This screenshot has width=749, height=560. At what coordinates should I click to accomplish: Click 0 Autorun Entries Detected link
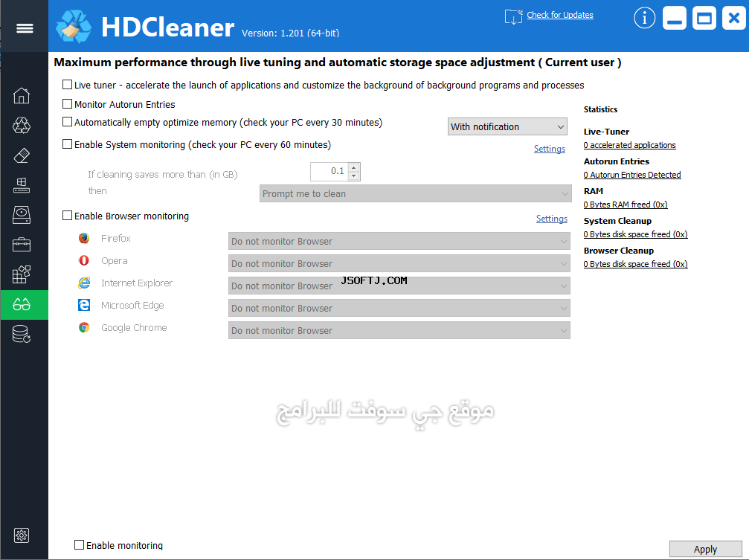tap(632, 175)
